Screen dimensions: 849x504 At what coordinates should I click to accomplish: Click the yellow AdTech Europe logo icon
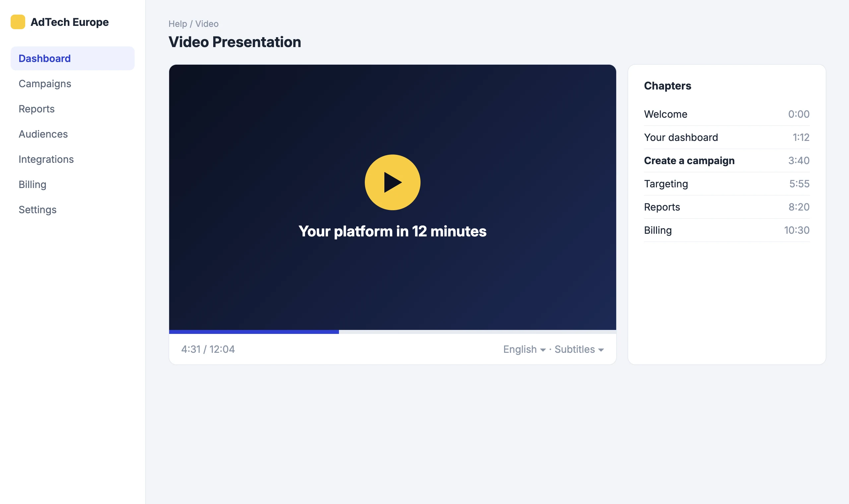[18, 22]
